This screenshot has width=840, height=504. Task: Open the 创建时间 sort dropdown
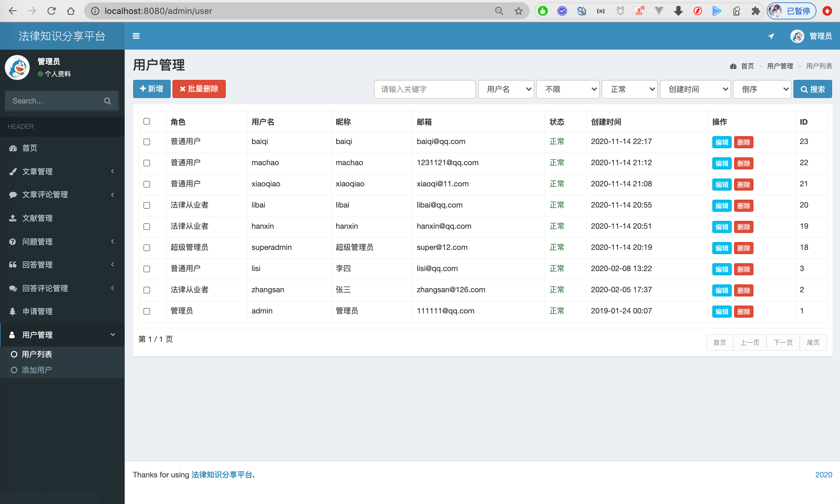[695, 89]
